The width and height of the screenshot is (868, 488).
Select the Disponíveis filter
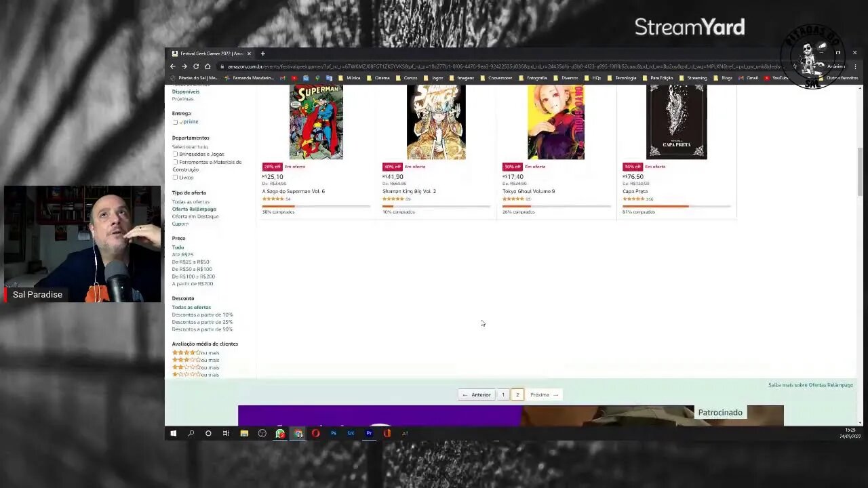tap(186, 91)
